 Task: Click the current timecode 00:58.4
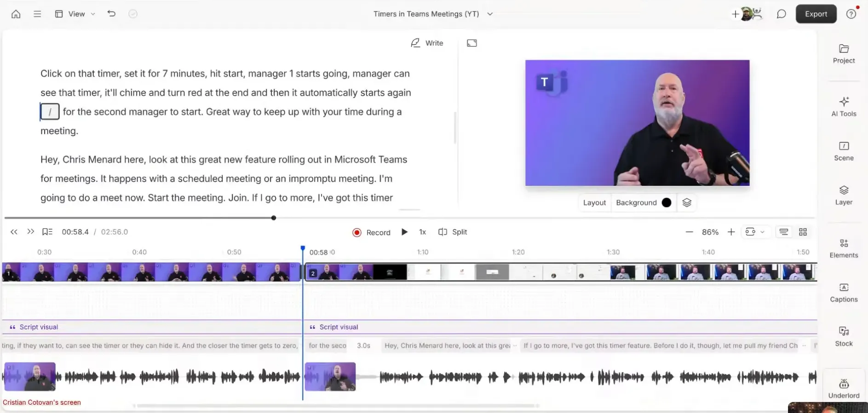[x=75, y=232]
